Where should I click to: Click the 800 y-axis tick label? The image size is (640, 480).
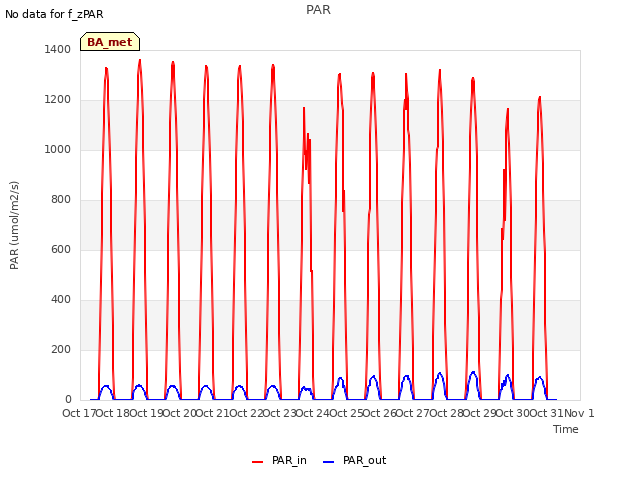(61, 200)
